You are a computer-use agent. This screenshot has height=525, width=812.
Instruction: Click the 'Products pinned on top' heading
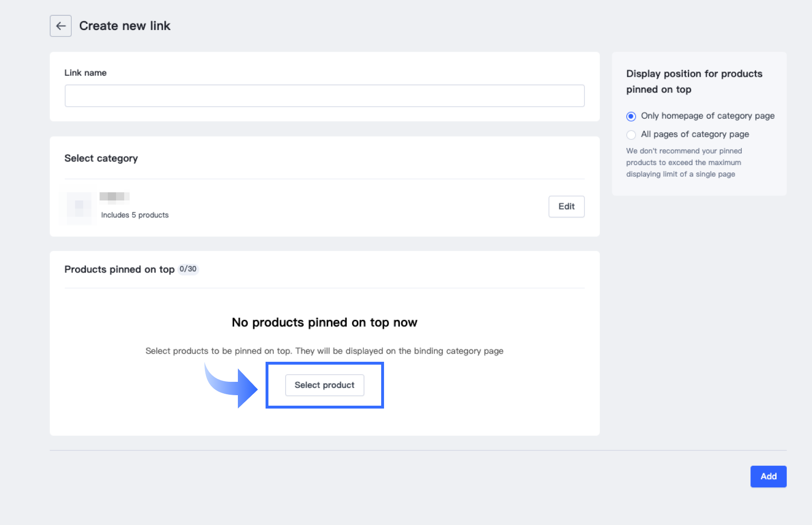[x=119, y=270]
